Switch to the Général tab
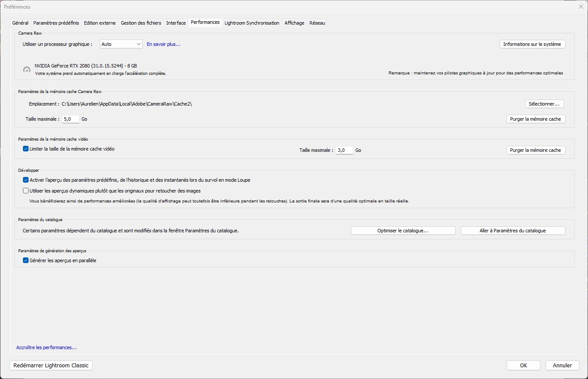 [x=20, y=23]
